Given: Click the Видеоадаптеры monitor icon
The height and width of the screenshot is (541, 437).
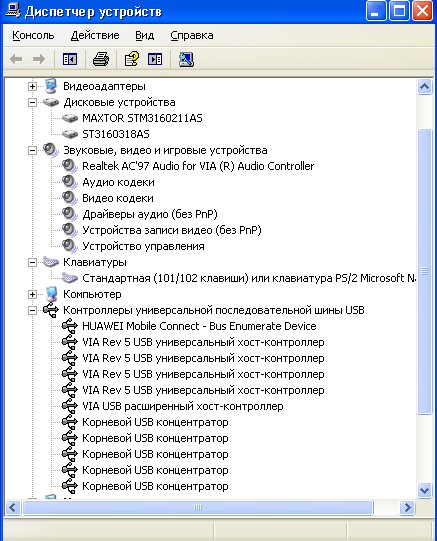Looking at the screenshot, I should tap(51, 86).
